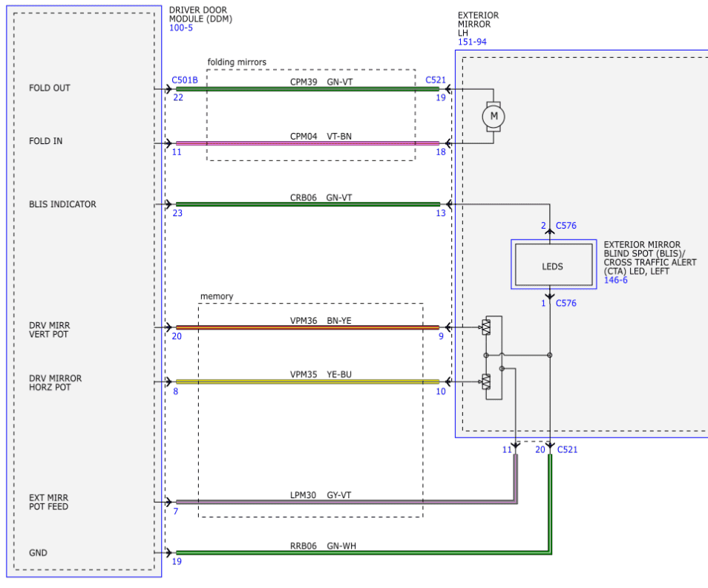Click pin number 22 at C501B
The width and height of the screenshot is (708, 588).
click(x=178, y=97)
